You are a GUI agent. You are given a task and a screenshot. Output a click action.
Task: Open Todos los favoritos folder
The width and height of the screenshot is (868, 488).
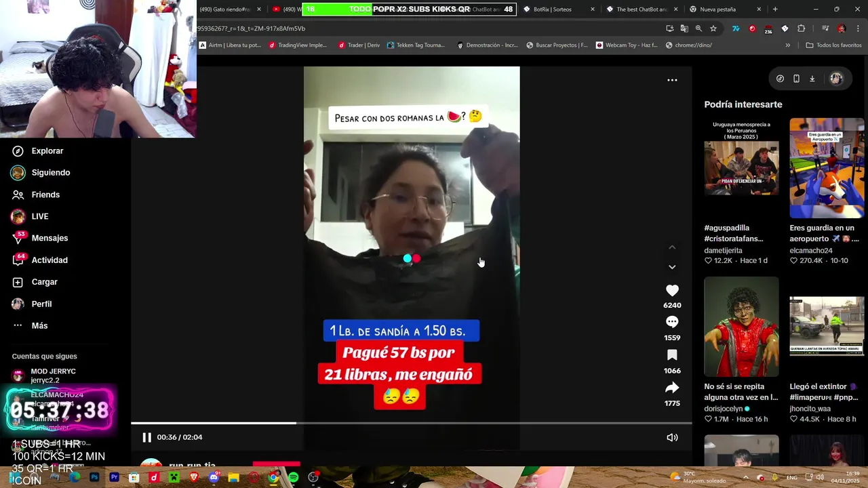click(833, 45)
